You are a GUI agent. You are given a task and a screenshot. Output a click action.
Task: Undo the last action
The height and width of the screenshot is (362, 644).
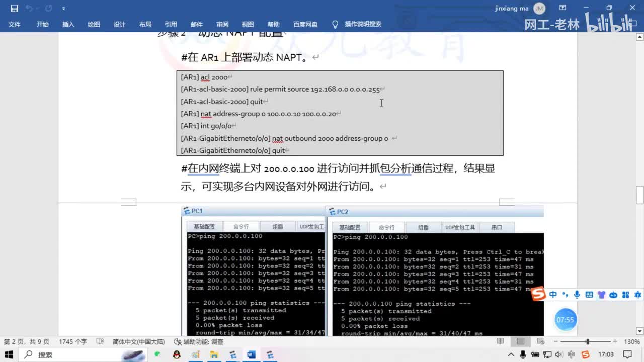(x=29, y=9)
